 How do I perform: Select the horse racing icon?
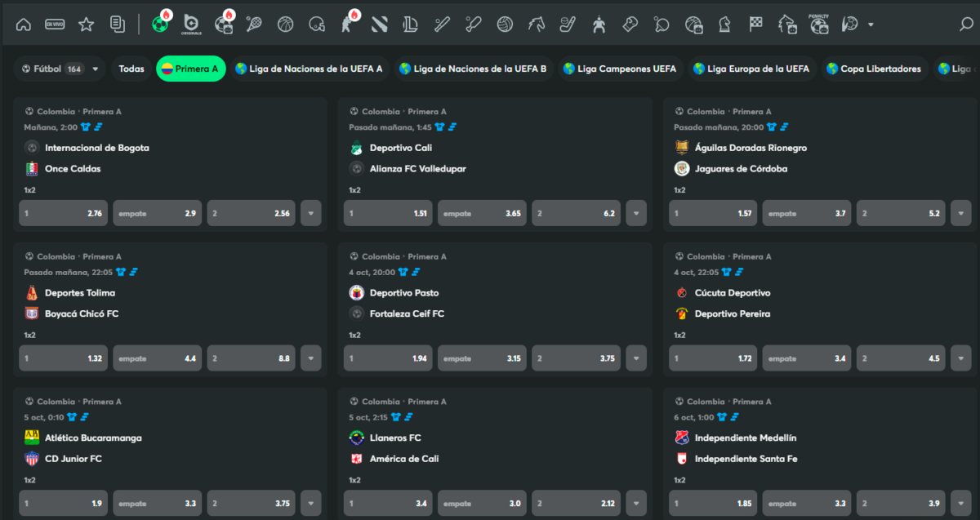pos(536,24)
